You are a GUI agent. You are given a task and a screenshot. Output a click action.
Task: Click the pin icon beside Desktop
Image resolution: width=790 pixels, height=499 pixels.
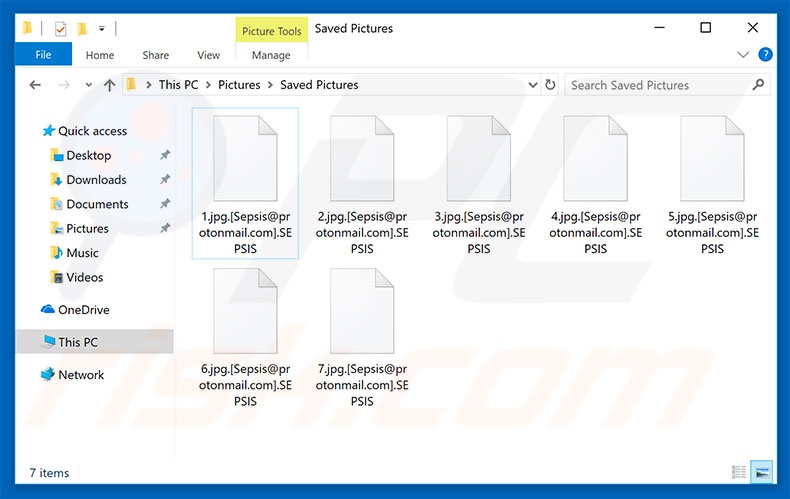[165, 155]
